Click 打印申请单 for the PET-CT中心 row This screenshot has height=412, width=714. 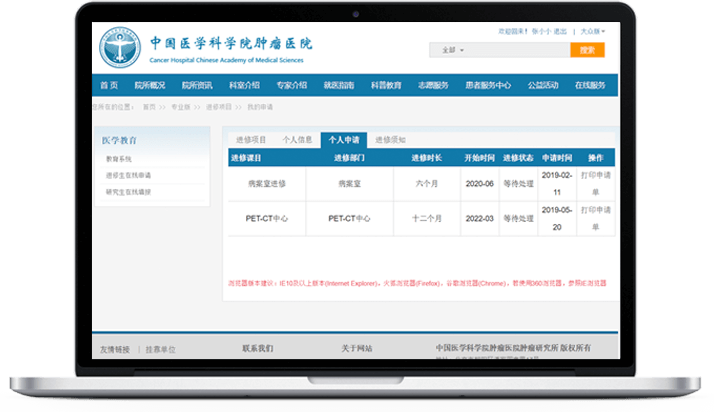[595, 218]
